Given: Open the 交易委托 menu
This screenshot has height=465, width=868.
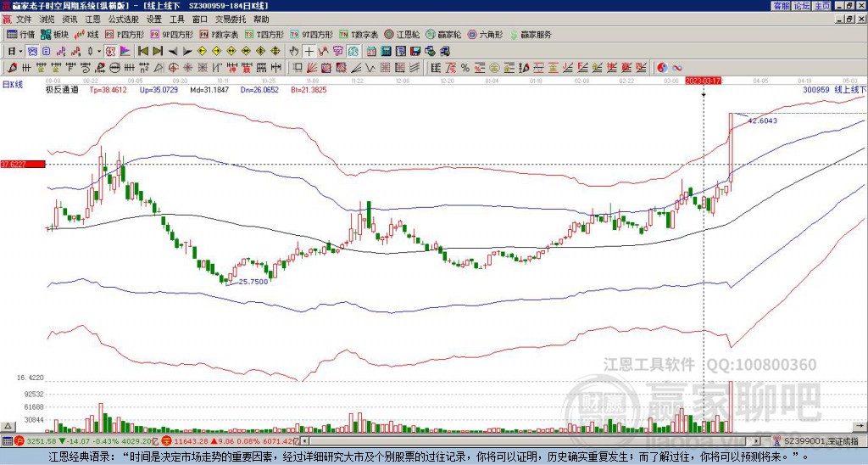Looking at the screenshot, I should point(231,20).
